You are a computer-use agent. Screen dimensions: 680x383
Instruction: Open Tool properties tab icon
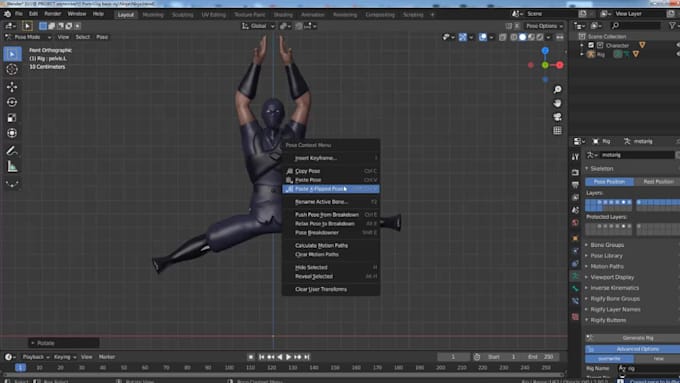click(575, 157)
